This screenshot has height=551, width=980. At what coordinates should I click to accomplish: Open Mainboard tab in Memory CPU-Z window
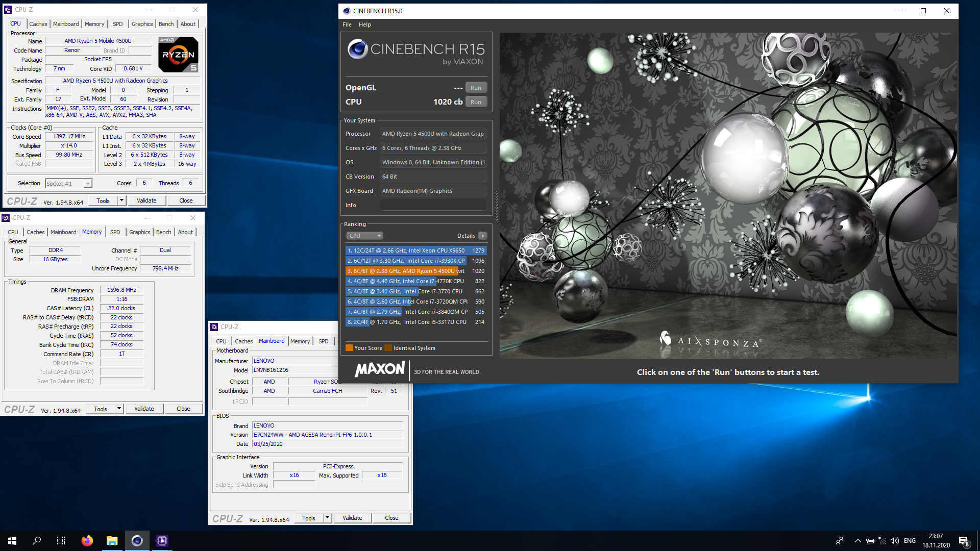point(63,232)
